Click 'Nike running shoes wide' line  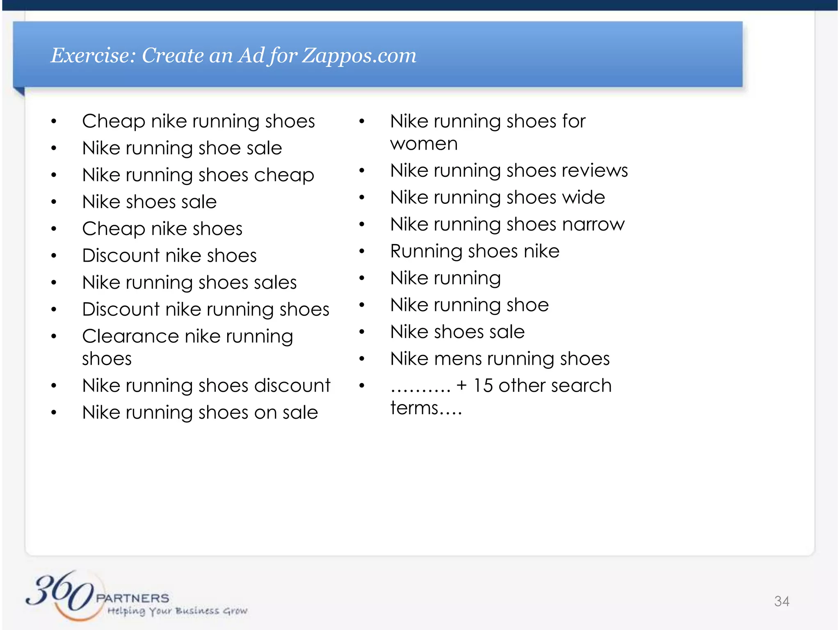click(498, 198)
